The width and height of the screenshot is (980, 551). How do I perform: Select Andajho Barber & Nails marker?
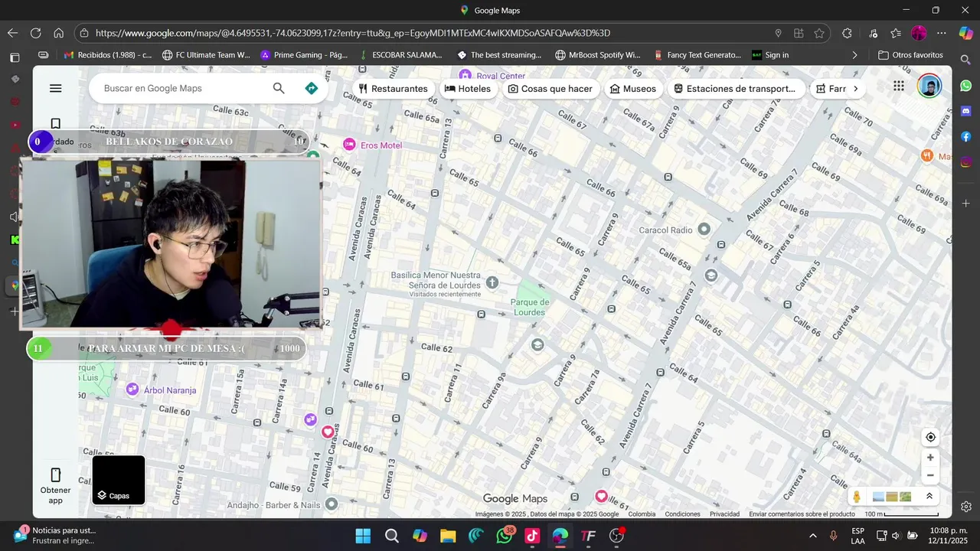[x=331, y=504]
